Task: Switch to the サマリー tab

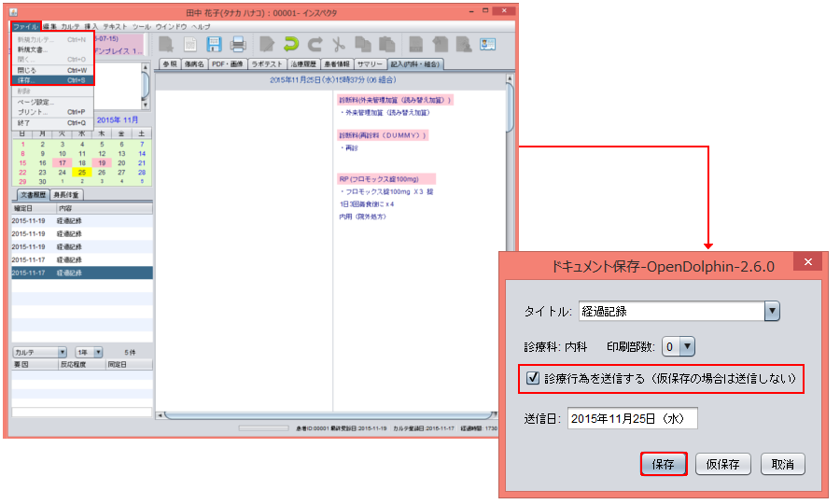Action: point(371,63)
